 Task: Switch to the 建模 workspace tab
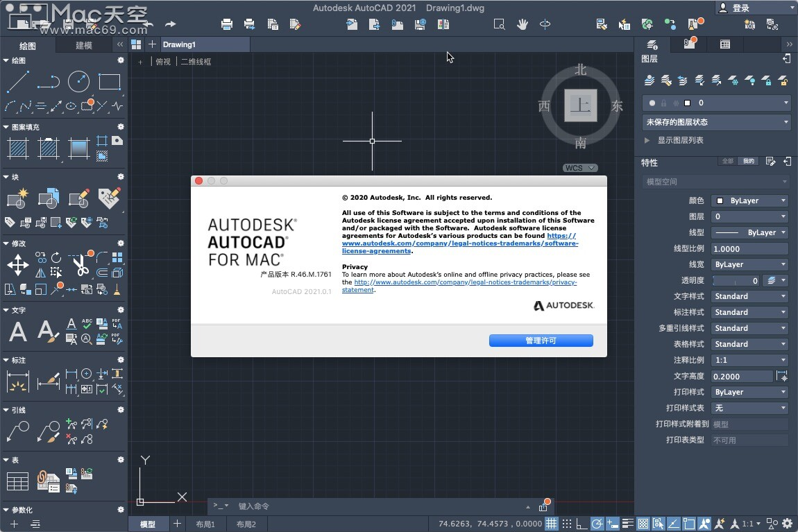coord(84,45)
